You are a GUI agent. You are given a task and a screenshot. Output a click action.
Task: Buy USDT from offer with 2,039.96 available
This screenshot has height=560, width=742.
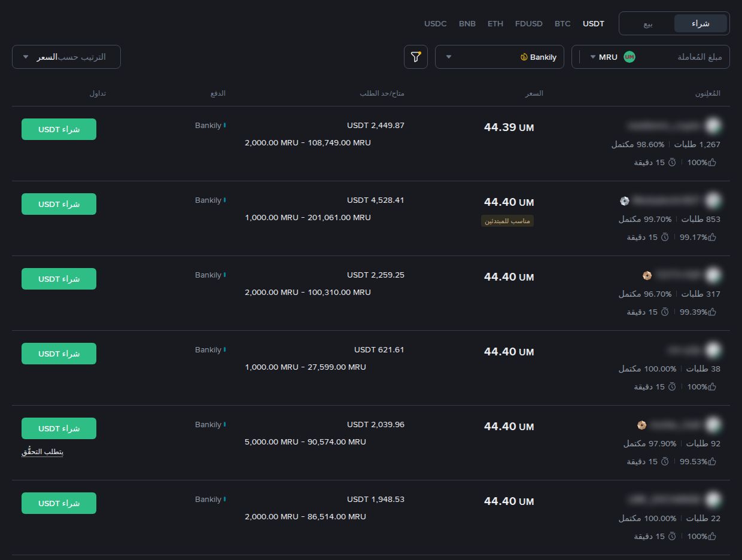click(x=59, y=428)
